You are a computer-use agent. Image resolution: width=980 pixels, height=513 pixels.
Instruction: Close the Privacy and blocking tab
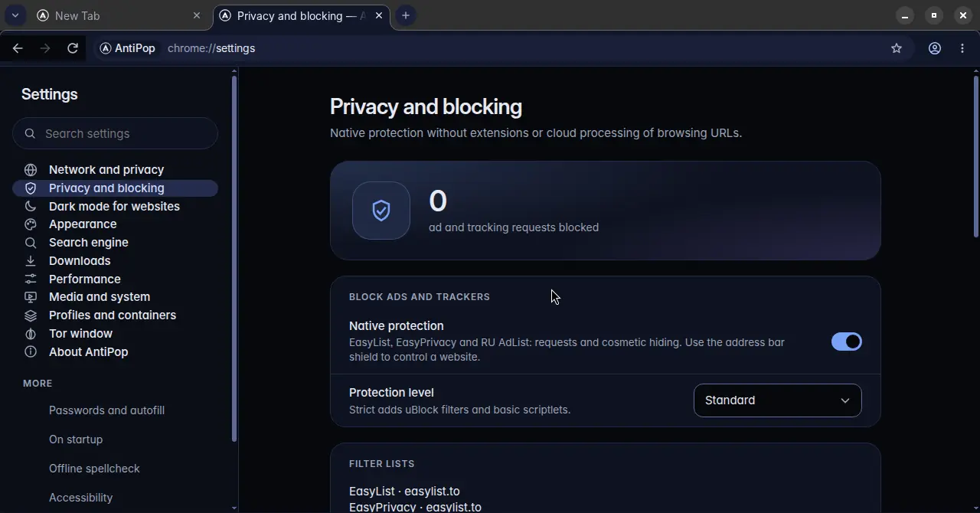pyautogui.click(x=379, y=15)
